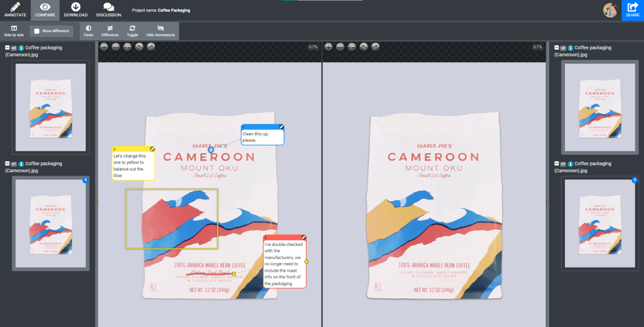Open the 'Clean this up, please' comment
Viewport: 644px width, 327px height.
click(x=263, y=135)
